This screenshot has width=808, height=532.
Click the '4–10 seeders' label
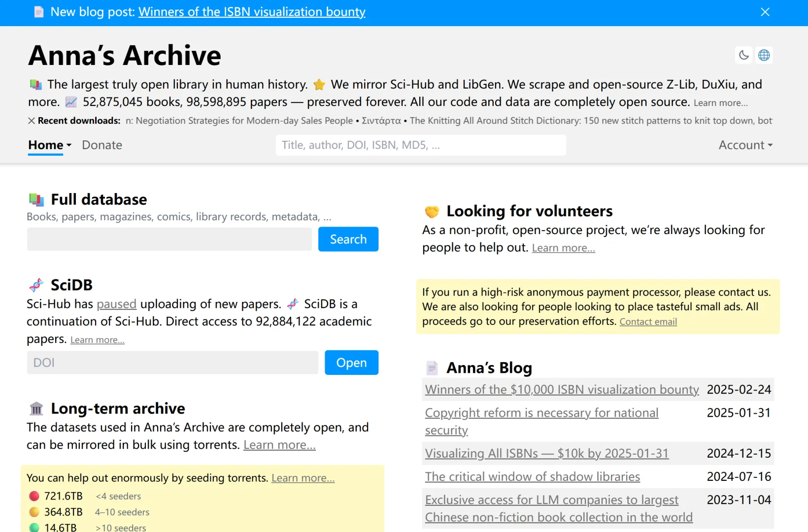pos(122,512)
